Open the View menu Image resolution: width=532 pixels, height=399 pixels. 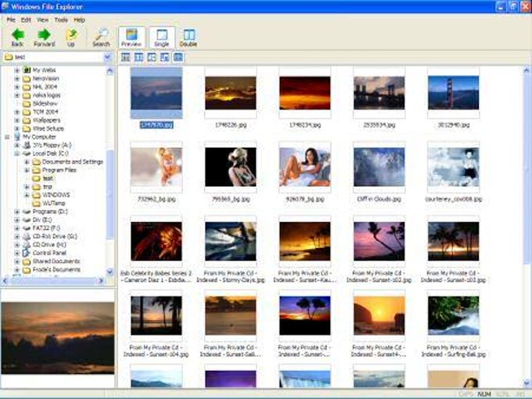click(x=42, y=20)
